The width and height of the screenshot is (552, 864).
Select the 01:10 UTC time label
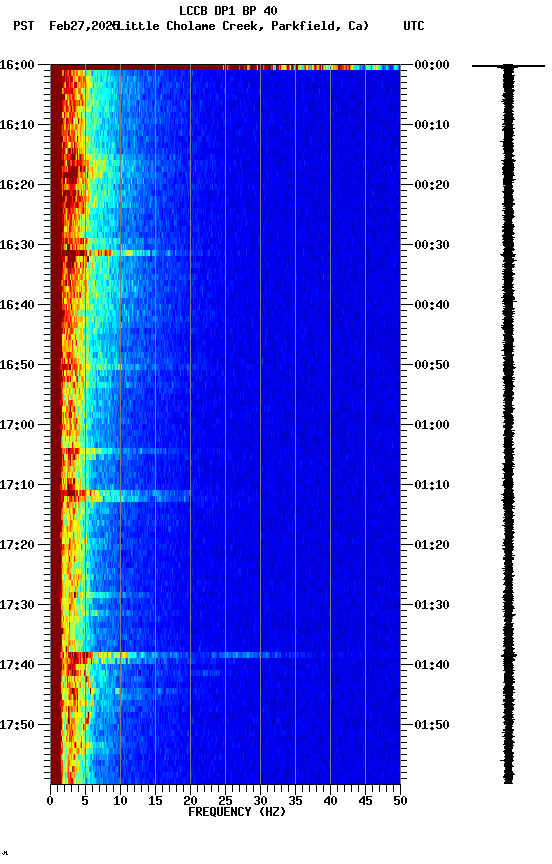point(432,485)
